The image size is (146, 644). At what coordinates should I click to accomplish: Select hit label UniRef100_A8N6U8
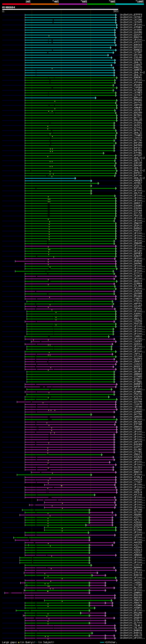click(x=131, y=555)
